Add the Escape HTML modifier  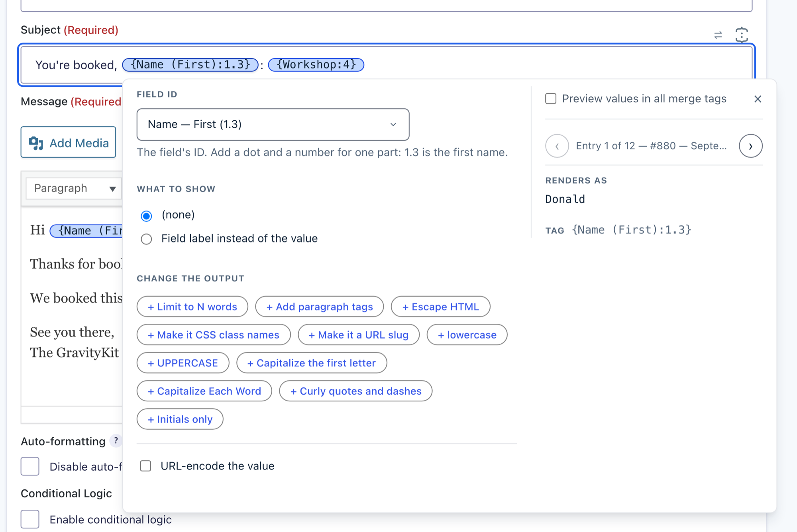point(440,307)
